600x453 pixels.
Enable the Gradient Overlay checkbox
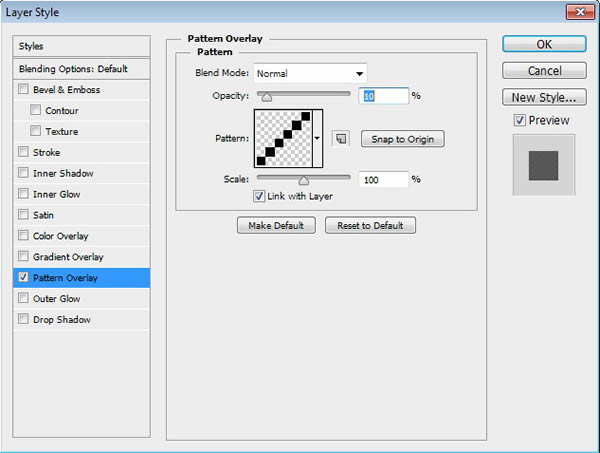tap(23, 256)
